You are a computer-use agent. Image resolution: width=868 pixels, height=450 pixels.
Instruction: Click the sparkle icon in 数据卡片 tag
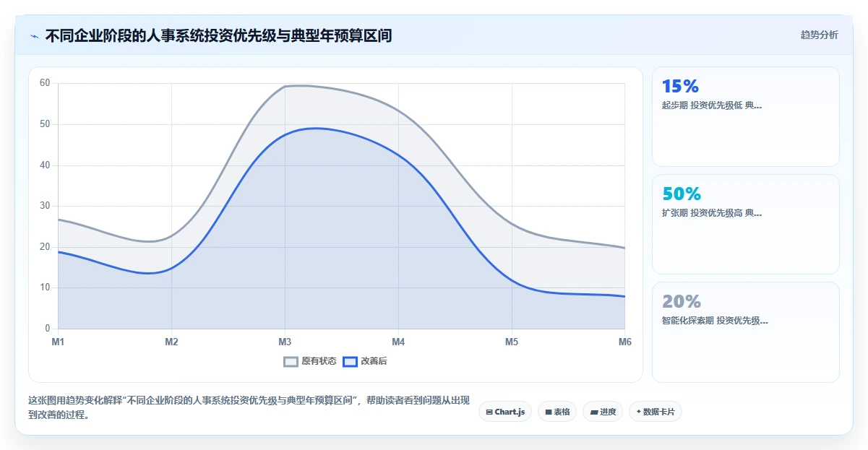[x=639, y=412]
